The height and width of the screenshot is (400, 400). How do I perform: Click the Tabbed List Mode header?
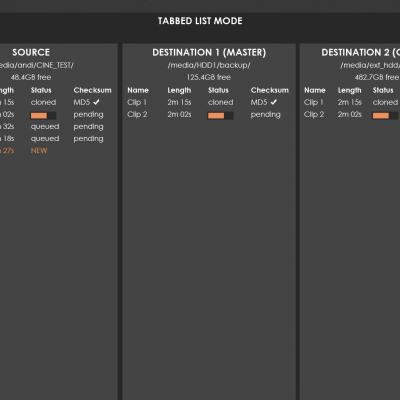(x=200, y=21)
